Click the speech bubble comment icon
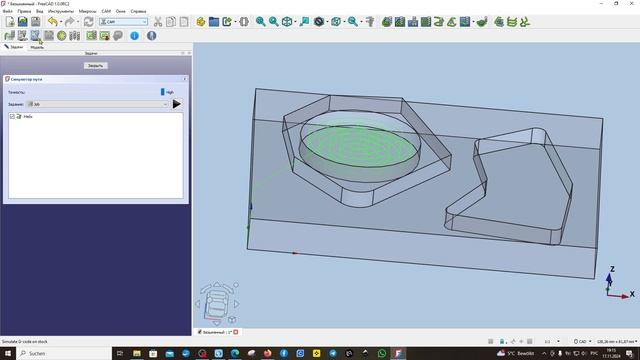The width and height of the screenshot is (640, 360). 118,36
